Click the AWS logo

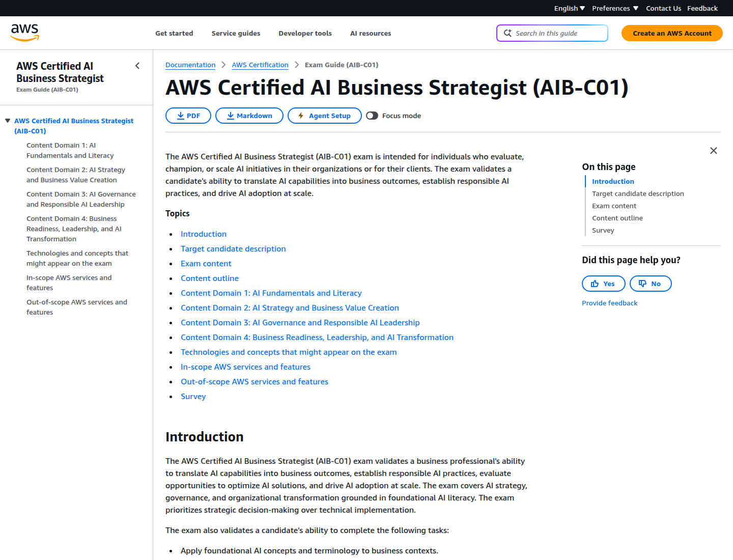pyautogui.click(x=25, y=33)
